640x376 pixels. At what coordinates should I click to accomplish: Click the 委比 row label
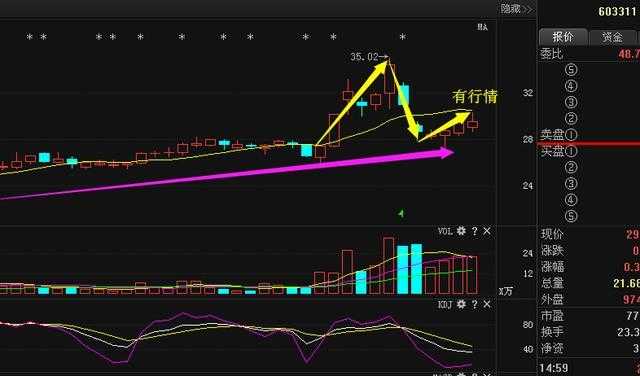pos(552,54)
